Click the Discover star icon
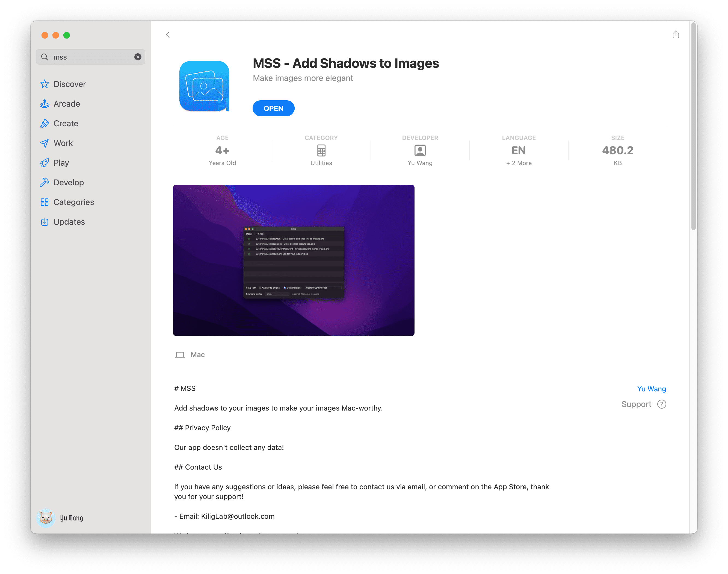 point(45,84)
